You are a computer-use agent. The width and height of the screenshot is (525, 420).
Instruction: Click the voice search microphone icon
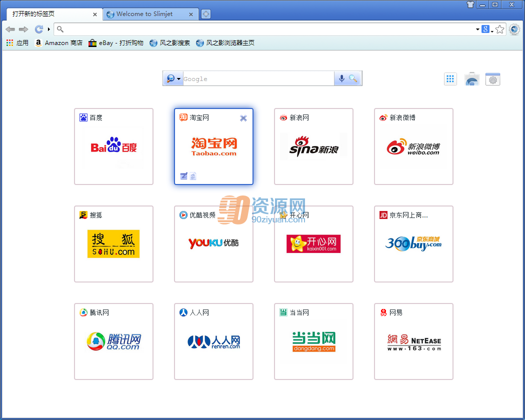[341, 78]
